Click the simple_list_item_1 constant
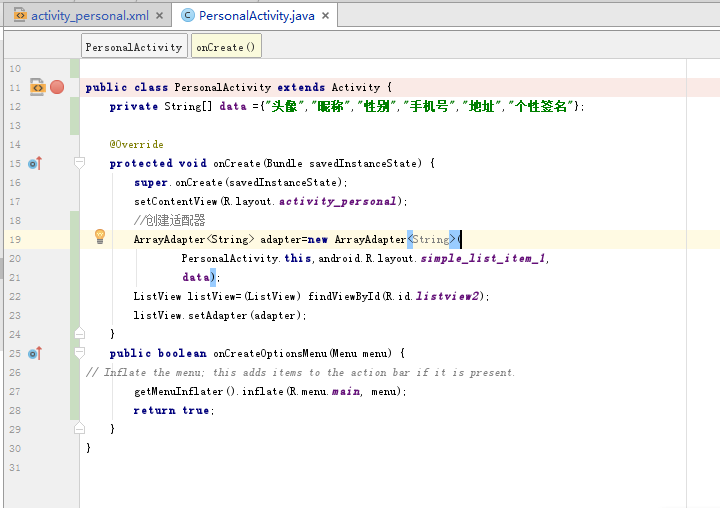720x508 pixels. (x=483, y=258)
